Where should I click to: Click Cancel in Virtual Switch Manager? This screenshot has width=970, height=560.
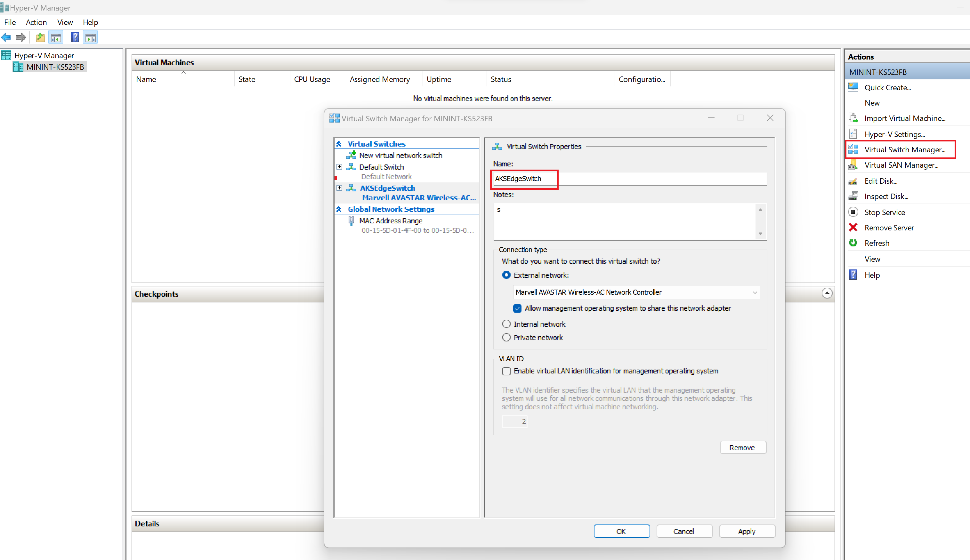684,532
